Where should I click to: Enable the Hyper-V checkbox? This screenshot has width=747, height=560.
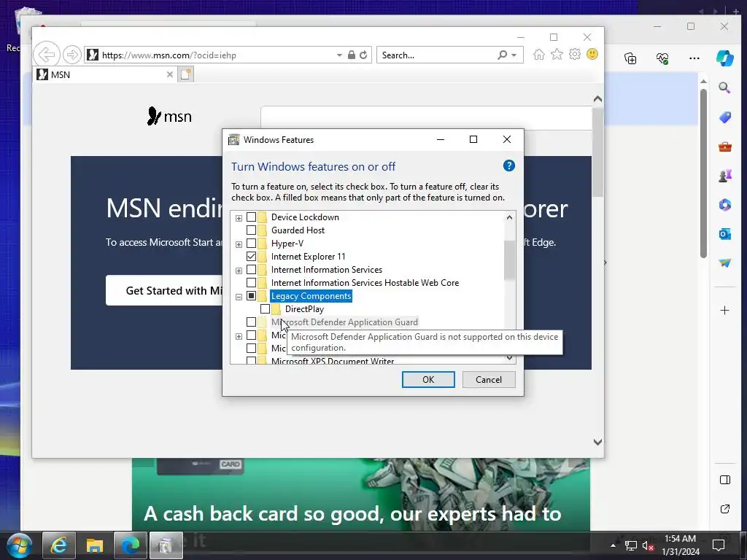251,244
